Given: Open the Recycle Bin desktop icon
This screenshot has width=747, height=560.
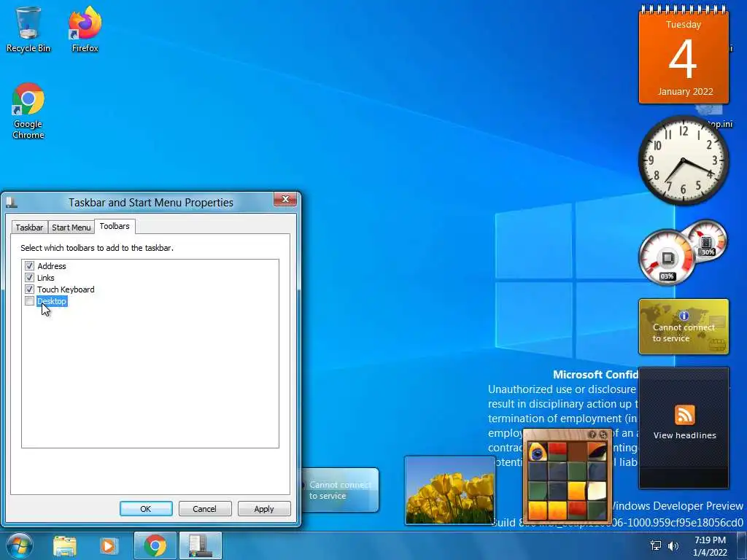Looking at the screenshot, I should click(28, 29).
